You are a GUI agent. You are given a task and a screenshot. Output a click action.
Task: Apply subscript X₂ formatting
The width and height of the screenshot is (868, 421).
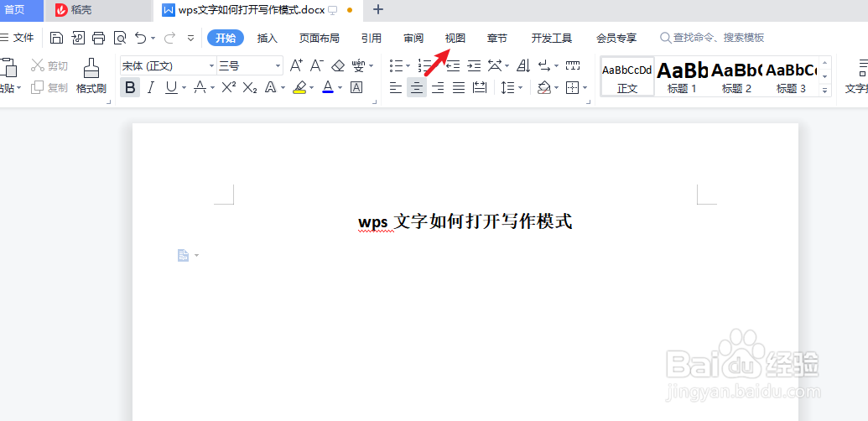250,87
